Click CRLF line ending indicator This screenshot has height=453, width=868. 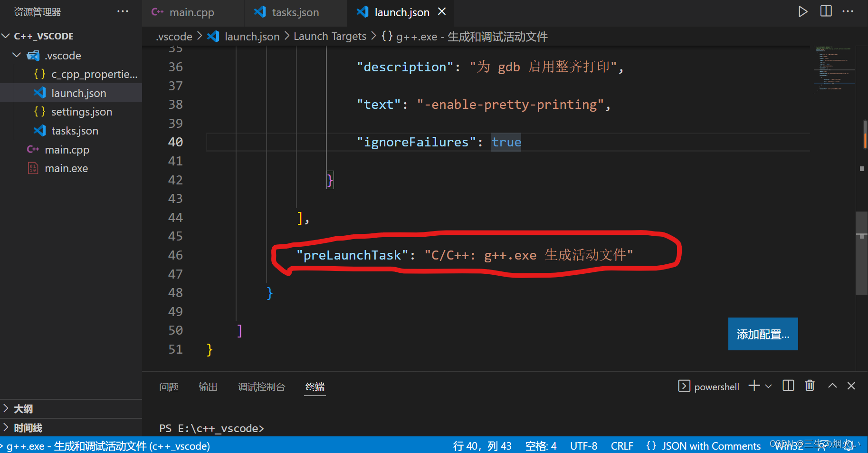click(622, 446)
